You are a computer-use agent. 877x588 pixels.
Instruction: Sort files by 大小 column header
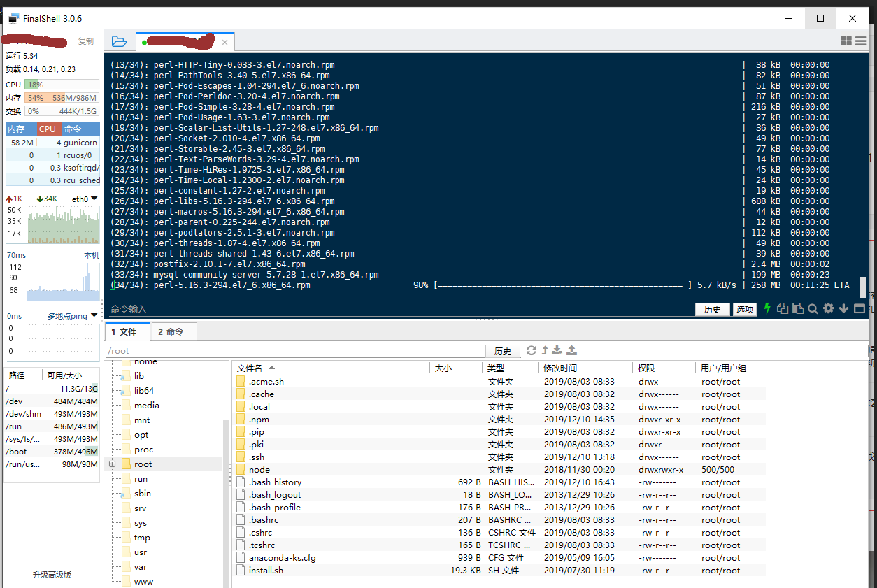coord(455,368)
